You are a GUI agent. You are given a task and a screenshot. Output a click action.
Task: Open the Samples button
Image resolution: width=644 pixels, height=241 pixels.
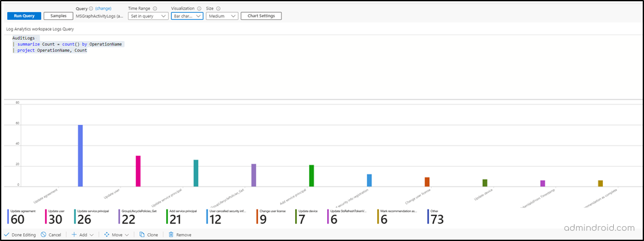pos(58,16)
